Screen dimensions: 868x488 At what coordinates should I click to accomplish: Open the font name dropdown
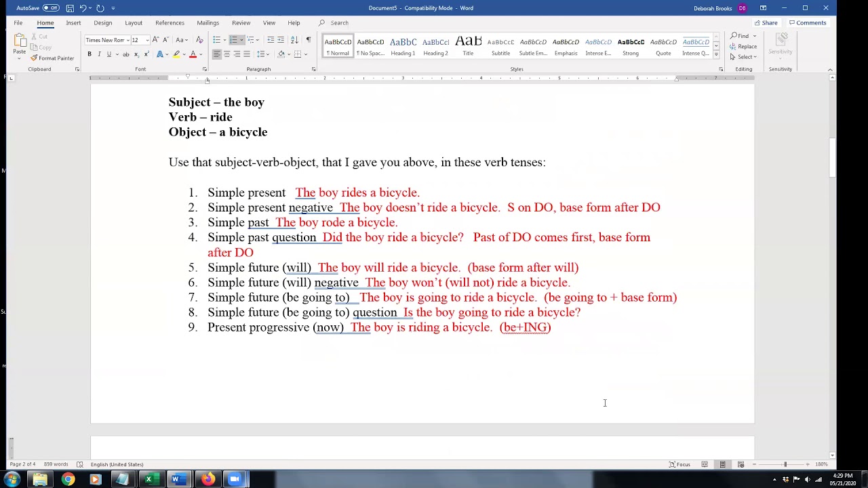[127, 40]
